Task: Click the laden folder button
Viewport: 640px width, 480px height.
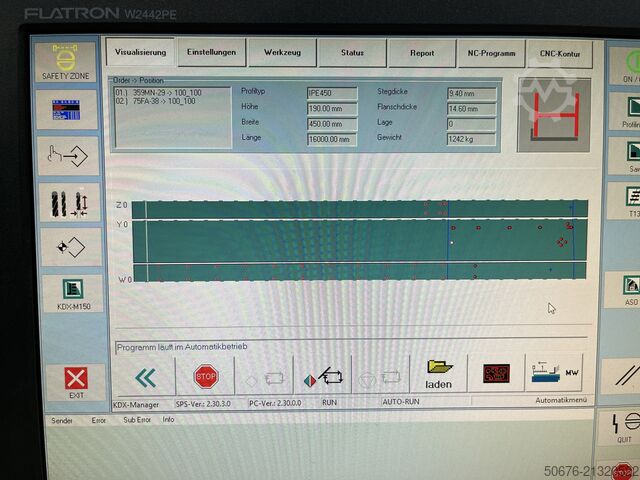Action: (x=438, y=374)
